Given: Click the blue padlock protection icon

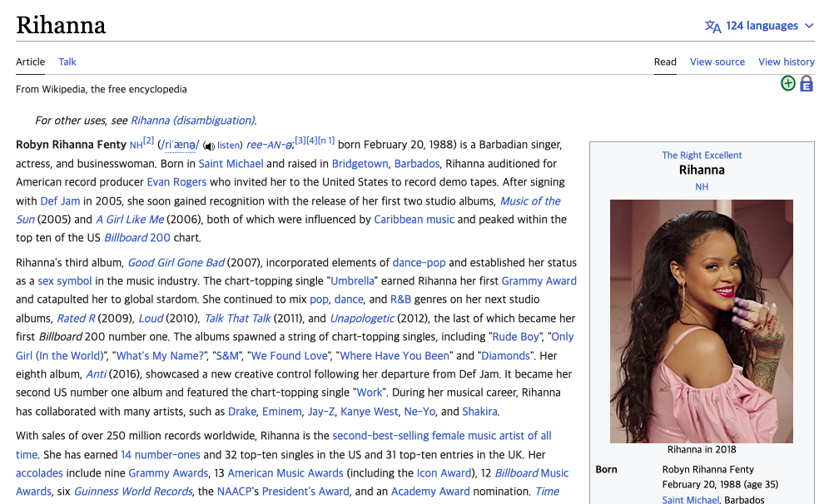Looking at the screenshot, I should 807,83.
